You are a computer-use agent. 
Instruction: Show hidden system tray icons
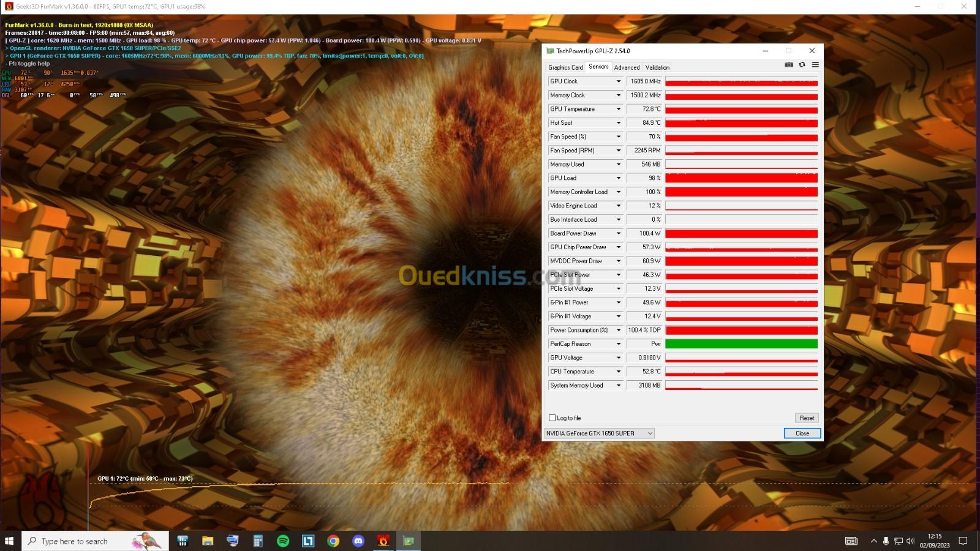pos(873,541)
